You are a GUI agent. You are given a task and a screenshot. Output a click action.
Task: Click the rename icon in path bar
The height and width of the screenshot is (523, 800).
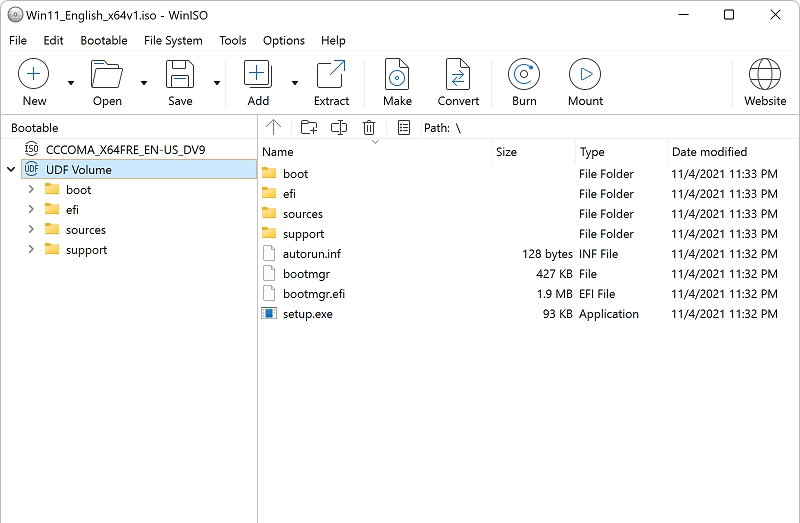coord(339,127)
